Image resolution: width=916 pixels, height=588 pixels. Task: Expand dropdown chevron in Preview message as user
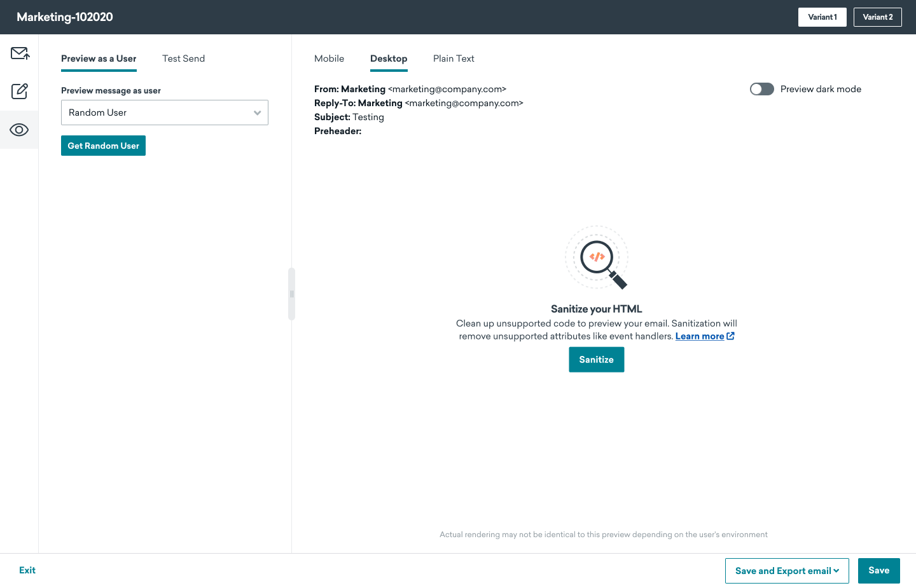pyautogui.click(x=257, y=113)
